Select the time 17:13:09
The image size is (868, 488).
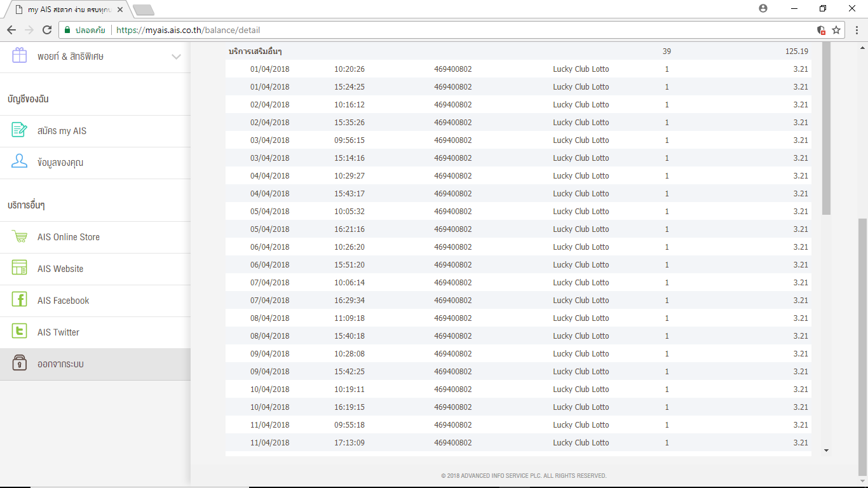click(349, 443)
